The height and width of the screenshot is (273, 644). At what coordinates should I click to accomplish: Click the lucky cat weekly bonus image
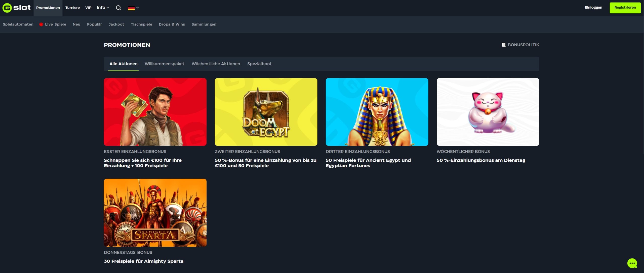tap(488, 112)
